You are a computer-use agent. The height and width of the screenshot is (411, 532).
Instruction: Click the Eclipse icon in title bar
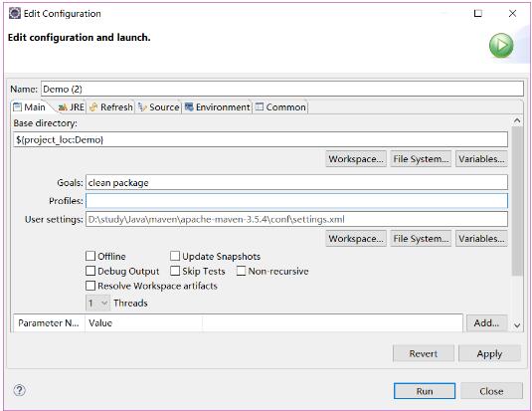[x=15, y=13]
